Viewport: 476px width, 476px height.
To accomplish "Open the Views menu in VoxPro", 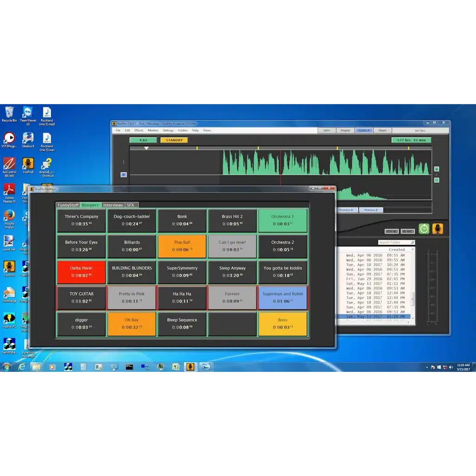I will pyautogui.click(x=207, y=130).
